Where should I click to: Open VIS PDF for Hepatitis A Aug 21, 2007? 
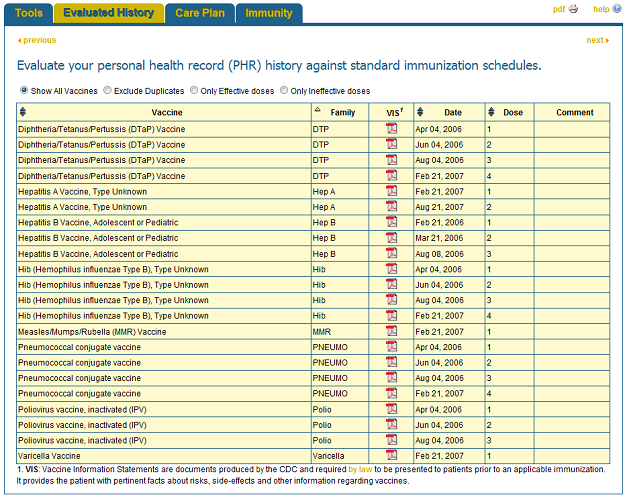[x=391, y=206]
